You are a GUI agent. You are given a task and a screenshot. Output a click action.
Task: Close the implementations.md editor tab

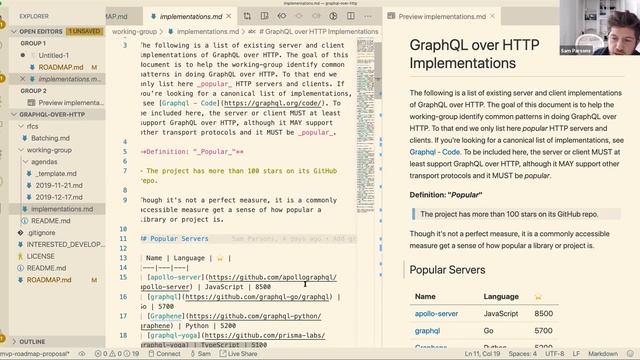click(x=229, y=16)
